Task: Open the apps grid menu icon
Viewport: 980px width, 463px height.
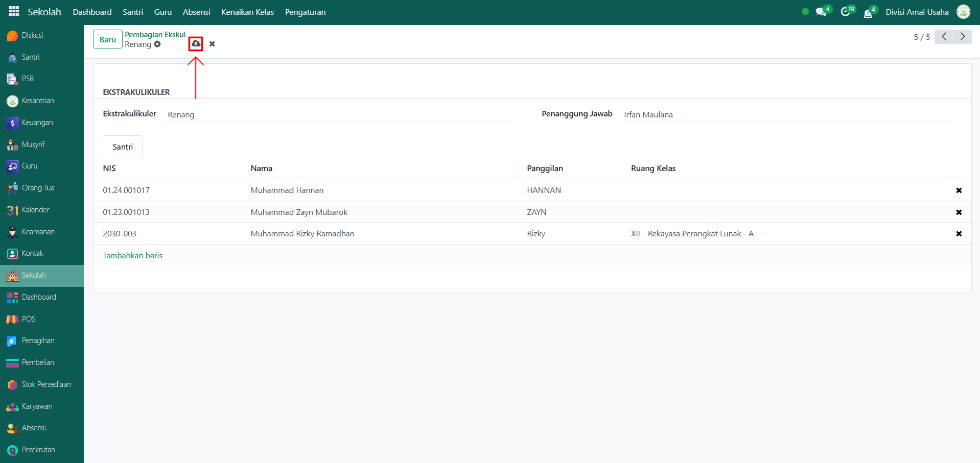Action: [x=14, y=11]
